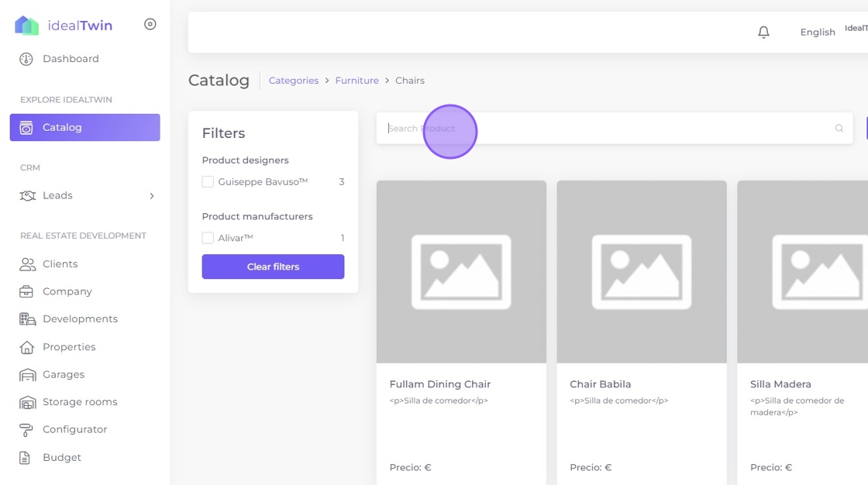The image size is (868, 485).
Task: Click the notification bell icon
Action: [763, 32]
